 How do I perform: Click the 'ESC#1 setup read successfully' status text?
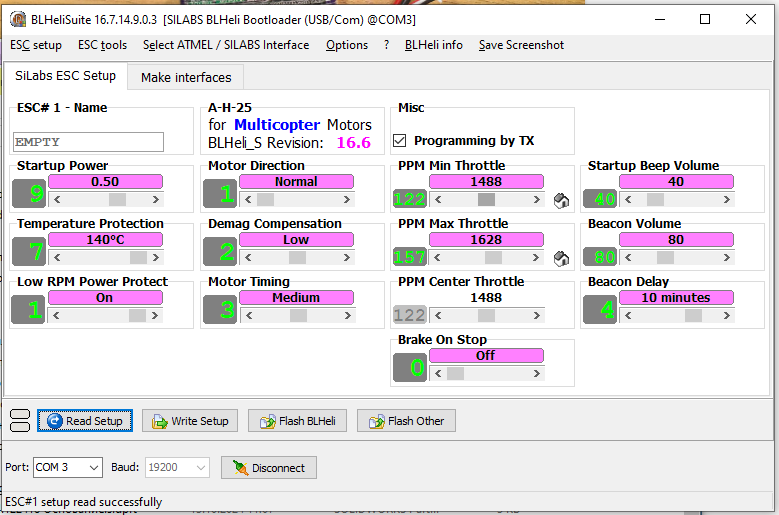(x=83, y=502)
